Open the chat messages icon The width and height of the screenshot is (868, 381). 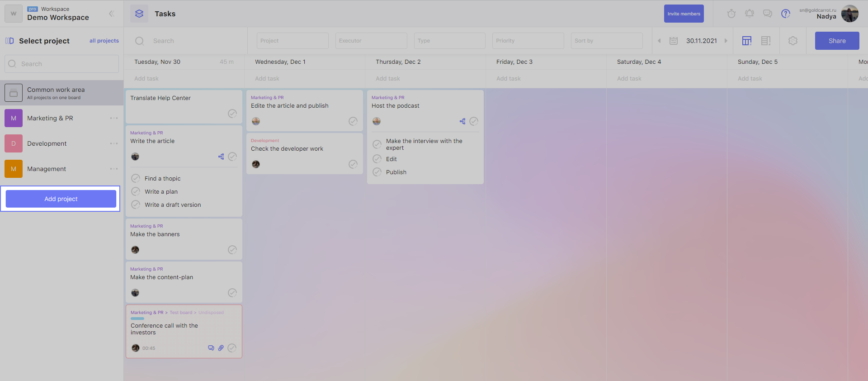[x=767, y=14]
